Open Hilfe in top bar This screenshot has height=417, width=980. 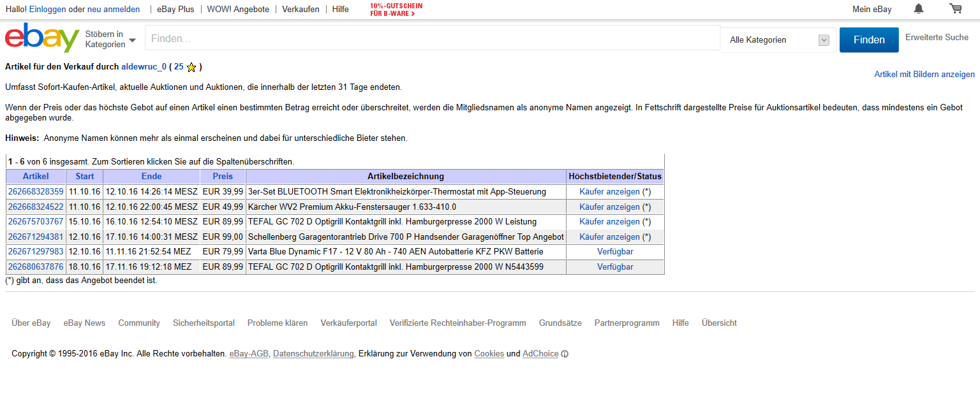coord(341,10)
